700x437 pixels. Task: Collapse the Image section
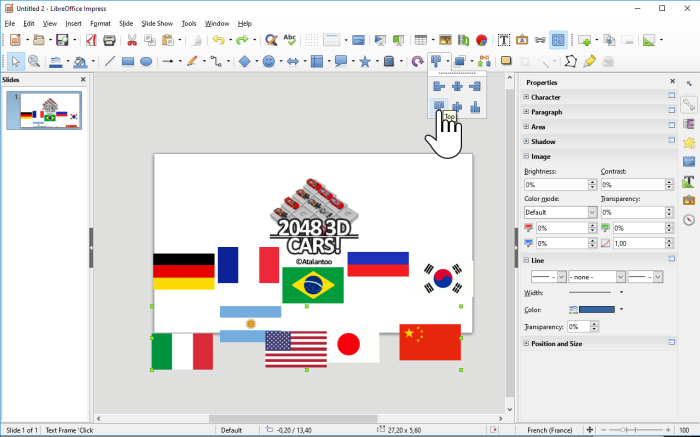coord(526,156)
